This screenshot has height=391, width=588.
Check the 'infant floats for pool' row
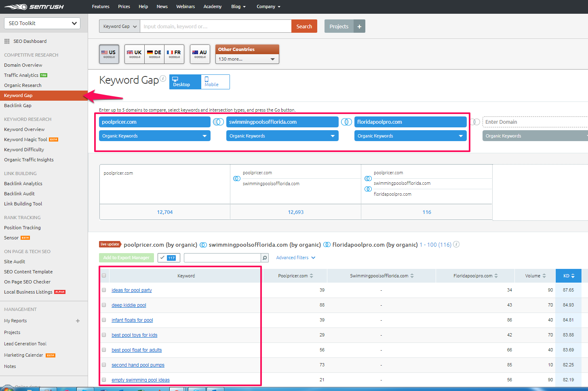tap(104, 320)
